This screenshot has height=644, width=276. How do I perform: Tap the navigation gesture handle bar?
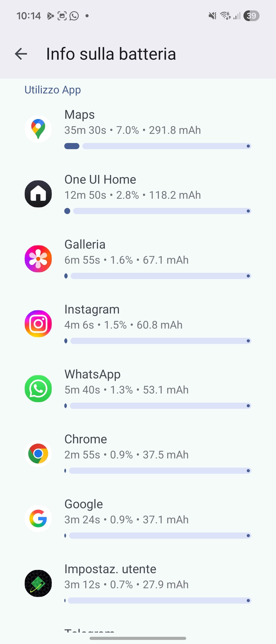point(138,638)
